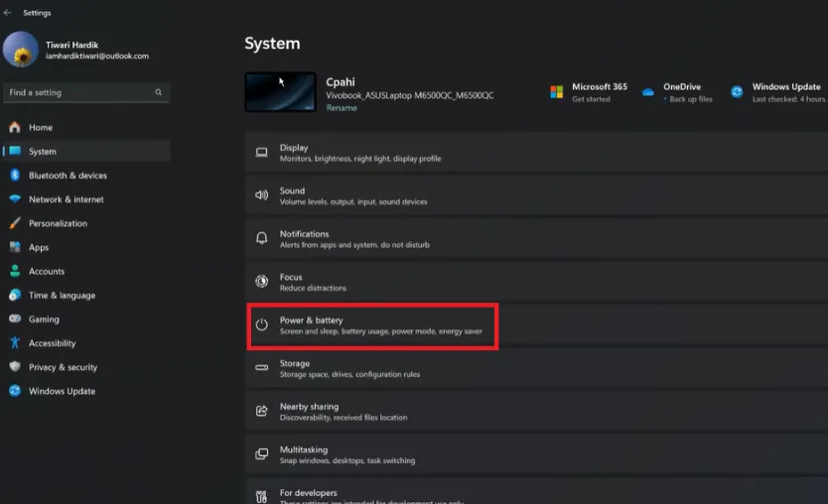Image resolution: width=828 pixels, height=504 pixels.
Task: Select the Gaming label in sidebar
Action: [44, 319]
